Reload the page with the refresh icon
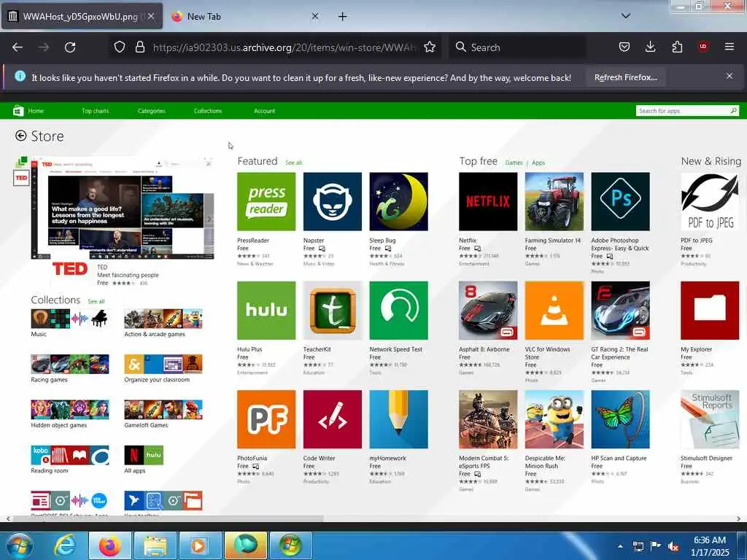Viewport: 747px width, 560px height. click(x=70, y=47)
